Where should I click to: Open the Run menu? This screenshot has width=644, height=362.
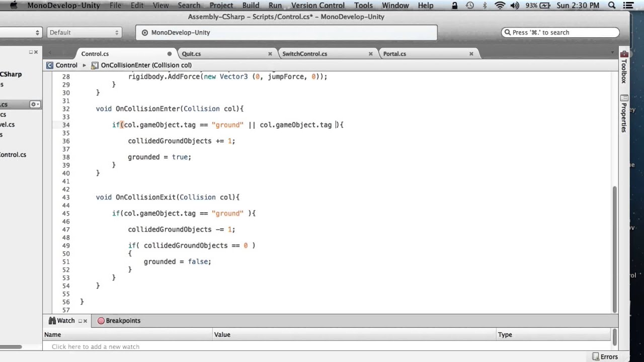pos(275,6)
